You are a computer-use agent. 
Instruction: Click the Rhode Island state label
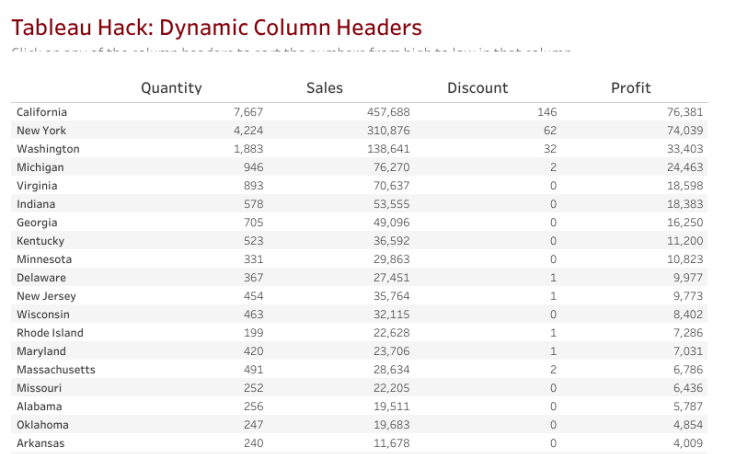pyautogui.click(x=50, y=333)
